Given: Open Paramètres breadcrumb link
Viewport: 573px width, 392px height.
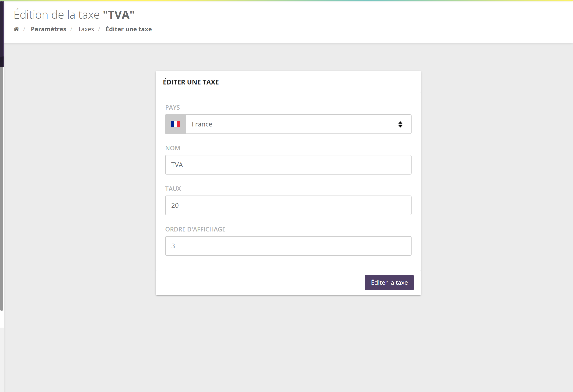Looking at the screenshot, I should pos(48,29).
